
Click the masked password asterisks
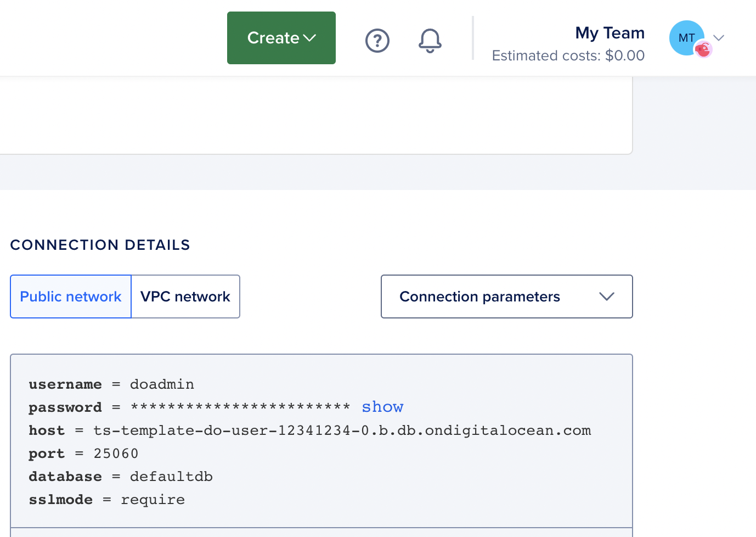[x=240, y=407]
